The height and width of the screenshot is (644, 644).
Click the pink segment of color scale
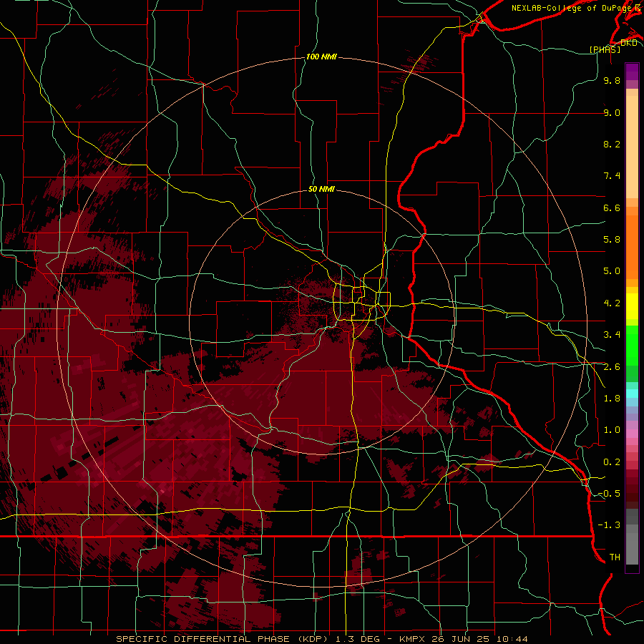coord(632,434)
